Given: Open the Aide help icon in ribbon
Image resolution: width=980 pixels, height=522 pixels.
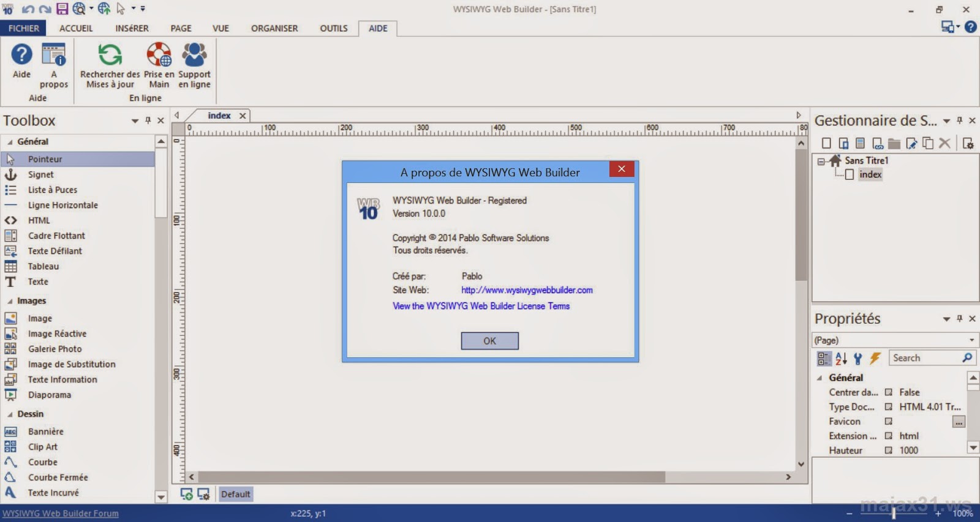Looking at the screenshot, I should click(x=21, y=61).
